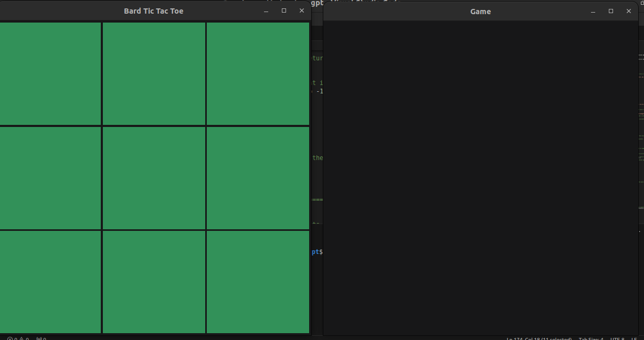Mark the bottom-left cell of the board
Screen dimensions: 644x340
pyautogui.click(x=50, y=282)
